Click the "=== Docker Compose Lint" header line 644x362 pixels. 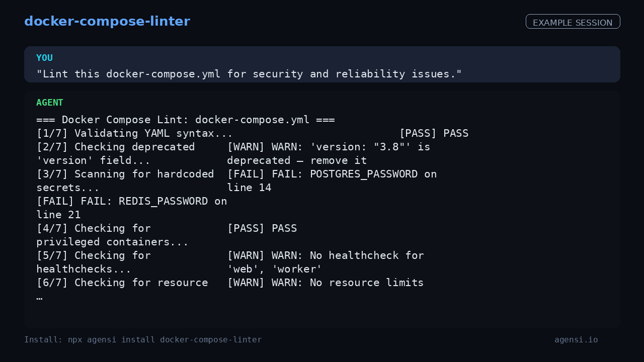[186, 120]
